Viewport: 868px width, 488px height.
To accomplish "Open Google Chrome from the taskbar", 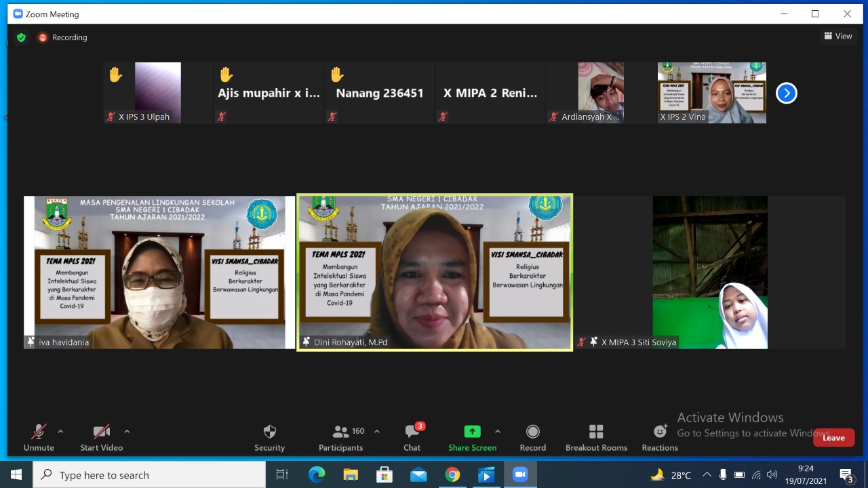I will coord(452,475).
